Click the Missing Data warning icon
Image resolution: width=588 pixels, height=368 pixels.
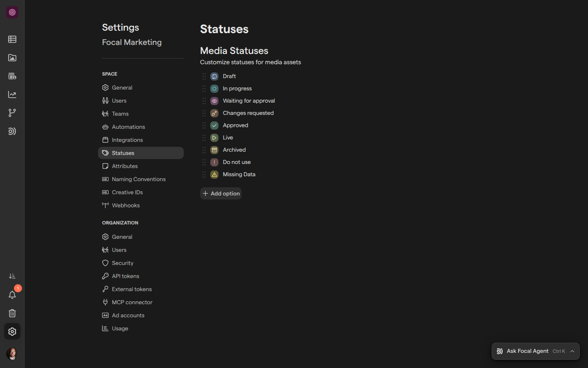214,175
